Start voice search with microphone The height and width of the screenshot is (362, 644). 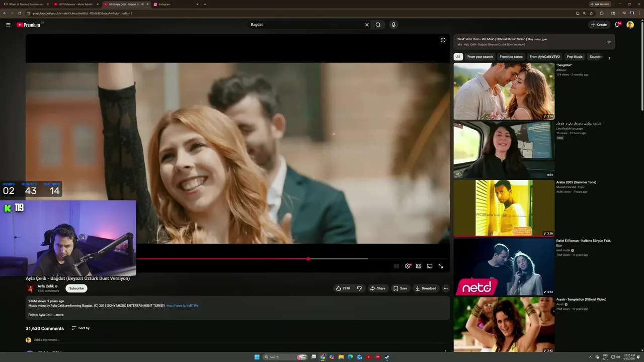[x=393, y=25]
